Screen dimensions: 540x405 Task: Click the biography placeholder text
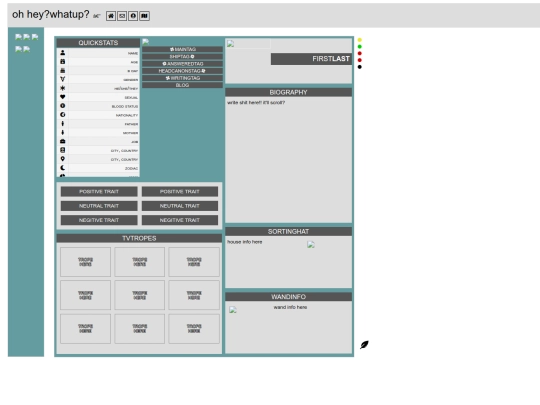(256, 103)
